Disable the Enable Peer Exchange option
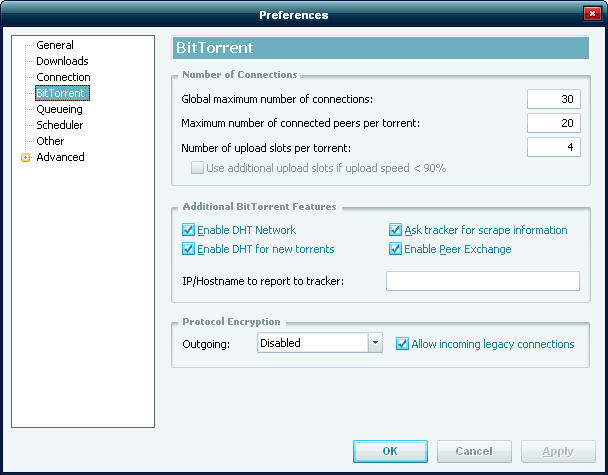This screenshot has height=475, width=608. tap(396, 248)
